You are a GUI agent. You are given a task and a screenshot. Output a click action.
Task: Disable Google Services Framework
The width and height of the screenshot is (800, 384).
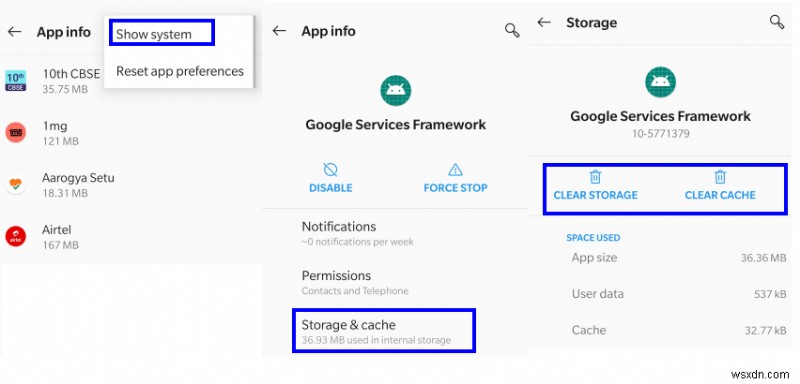click(x=331, y=178)
